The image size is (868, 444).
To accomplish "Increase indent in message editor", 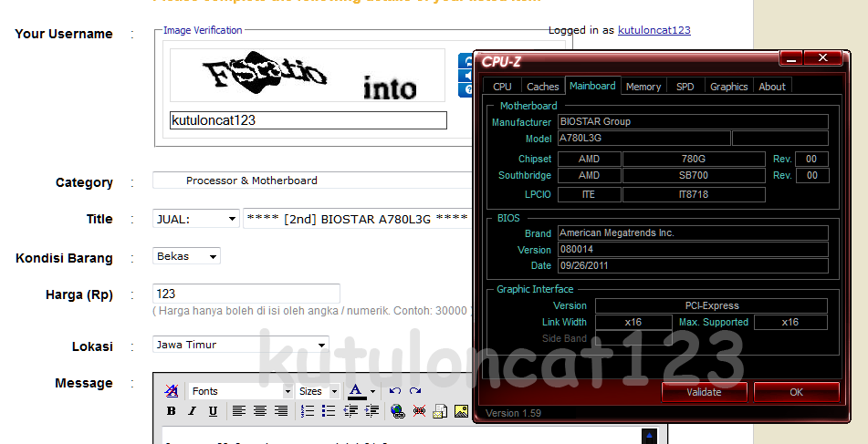I will click(x=372, y=411).
